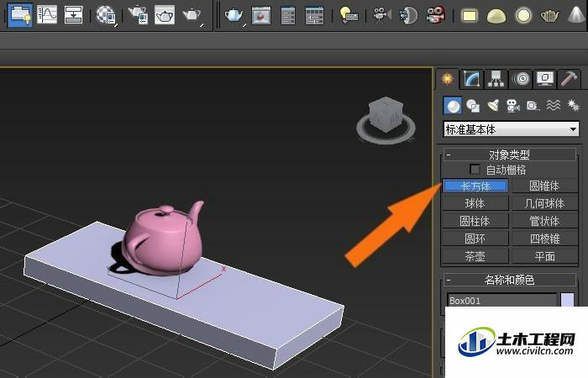Enable the 自动栅格 checkbox
This screenshot has width=588, height=378.
click(x=475, y=170)
